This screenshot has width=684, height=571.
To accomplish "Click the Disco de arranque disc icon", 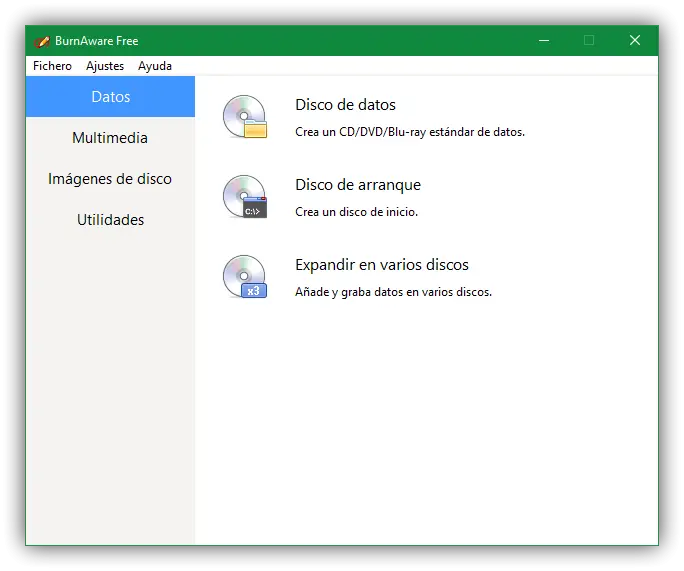I will pyautogui.click(x=245, y=197).
